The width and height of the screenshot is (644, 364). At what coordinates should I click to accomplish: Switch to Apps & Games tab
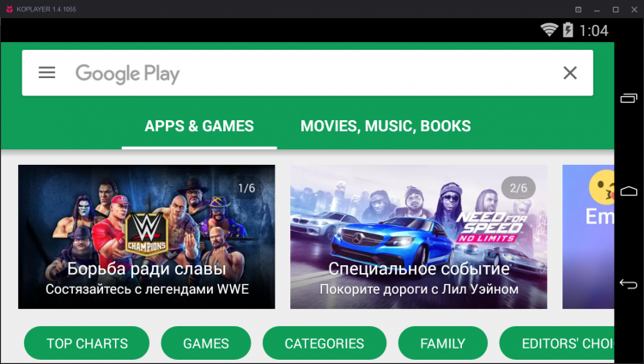pyautogui.click(x=199, y=126)
